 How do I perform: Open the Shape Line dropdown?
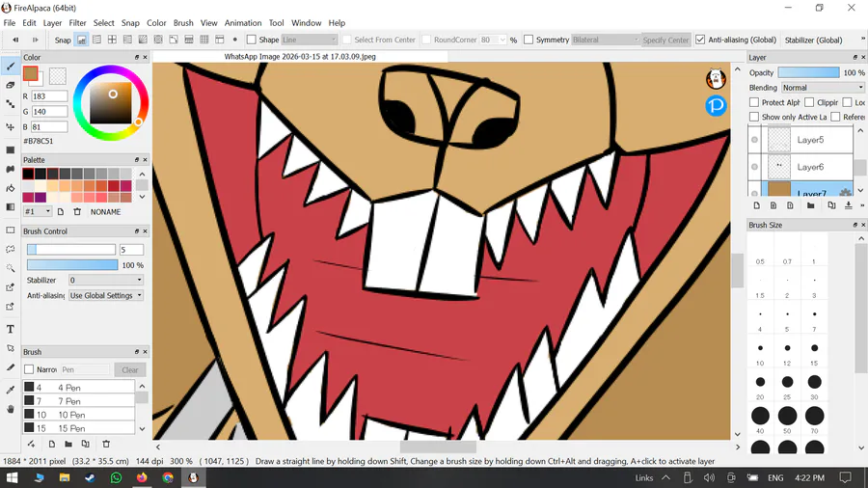(309, 40)
